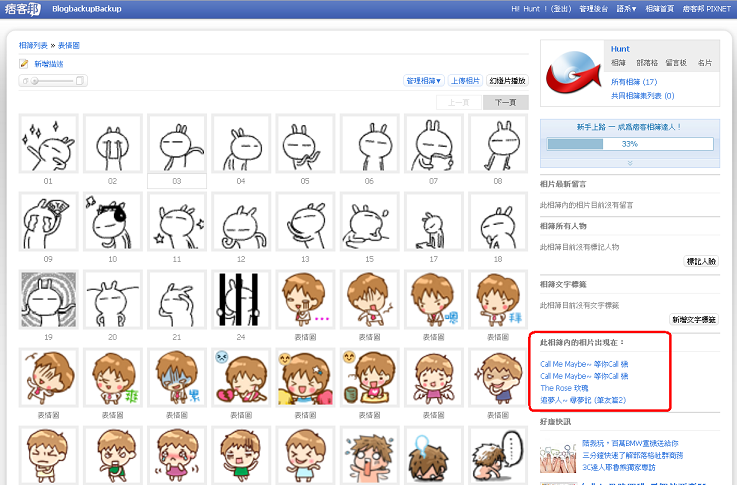The height and width of the screenshot is (485, 737).
Task: Open 痞客邦 PIXNET in the top bar
Action: click(x=706, y=9)
